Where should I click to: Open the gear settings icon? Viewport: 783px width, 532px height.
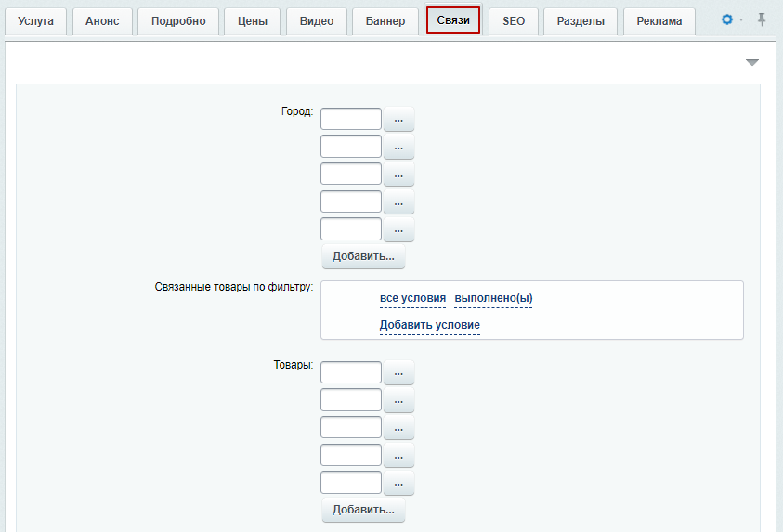[x=727, y=19]
